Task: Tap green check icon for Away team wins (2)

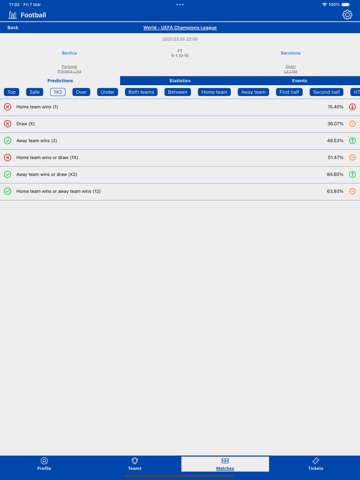Action: [x=7, y=141]
